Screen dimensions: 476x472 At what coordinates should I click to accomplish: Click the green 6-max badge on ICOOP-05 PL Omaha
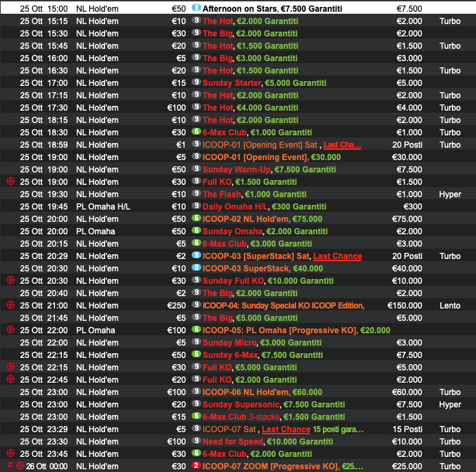196,330
